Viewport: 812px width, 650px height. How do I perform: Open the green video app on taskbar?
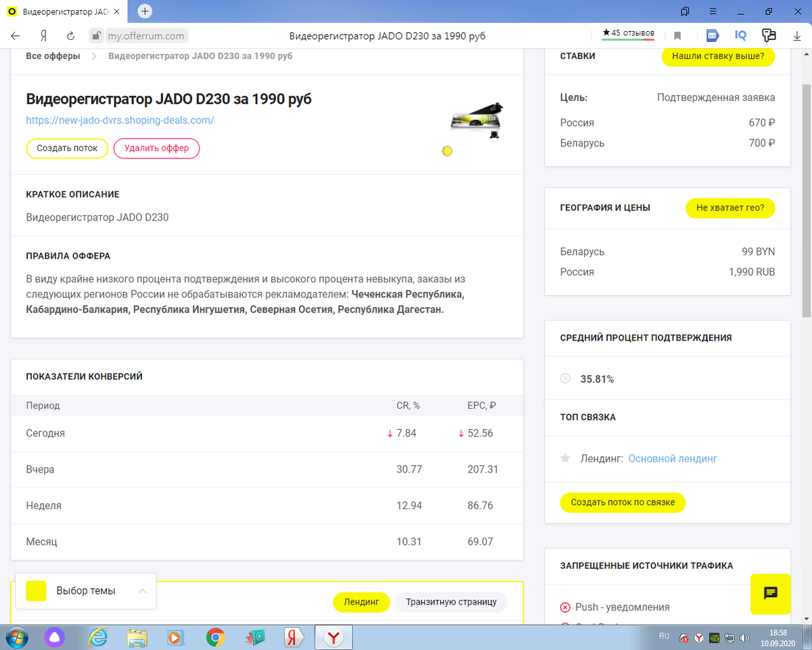click(254, 638)
